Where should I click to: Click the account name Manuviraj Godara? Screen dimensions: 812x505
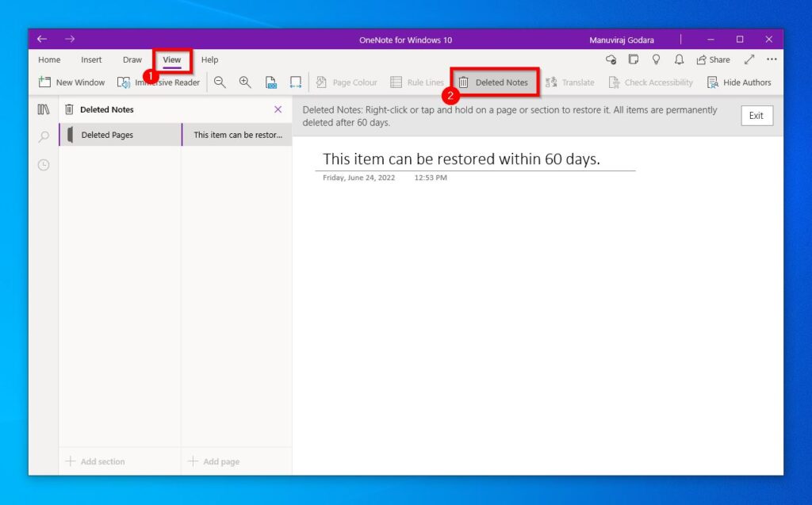[622, 40]
